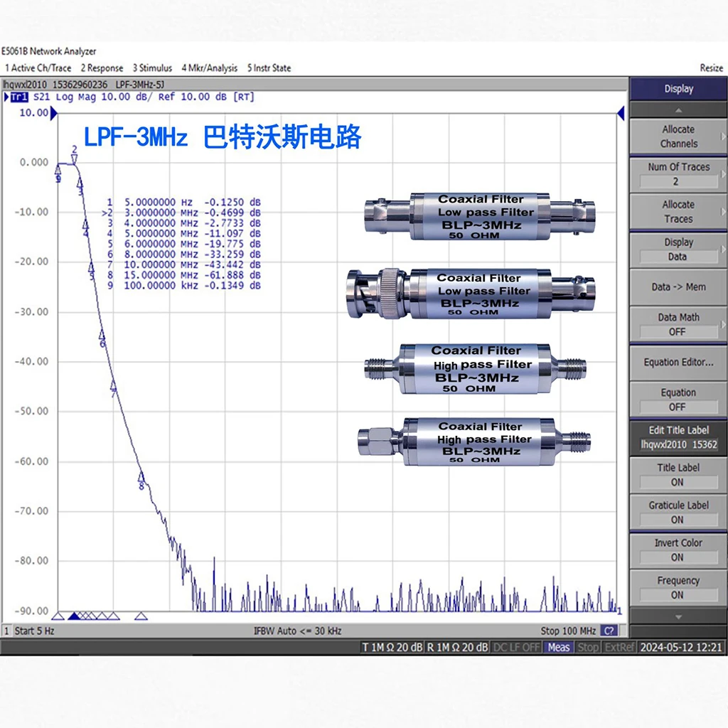Image resolution: width=728 pixels, height=728 pixels.
Task: Click marker 2 triangle on the trace
Action: [x=75, y=159]
